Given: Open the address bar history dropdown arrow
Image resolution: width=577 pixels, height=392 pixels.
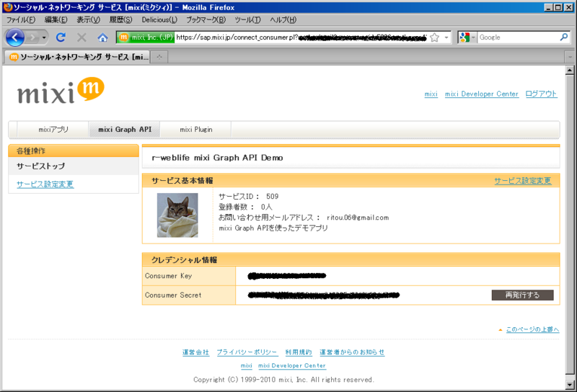Looking at the screenshot, I should pos(446,37).
